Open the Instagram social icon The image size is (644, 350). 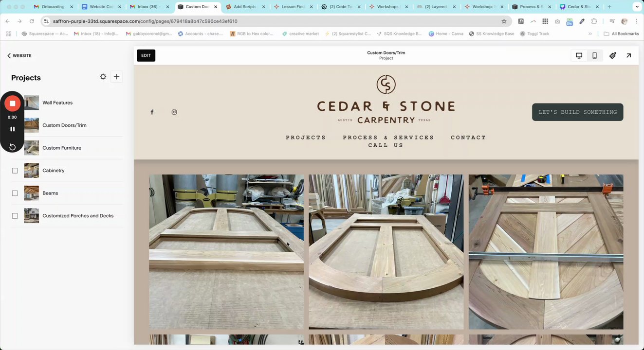[x=174, y=112]
